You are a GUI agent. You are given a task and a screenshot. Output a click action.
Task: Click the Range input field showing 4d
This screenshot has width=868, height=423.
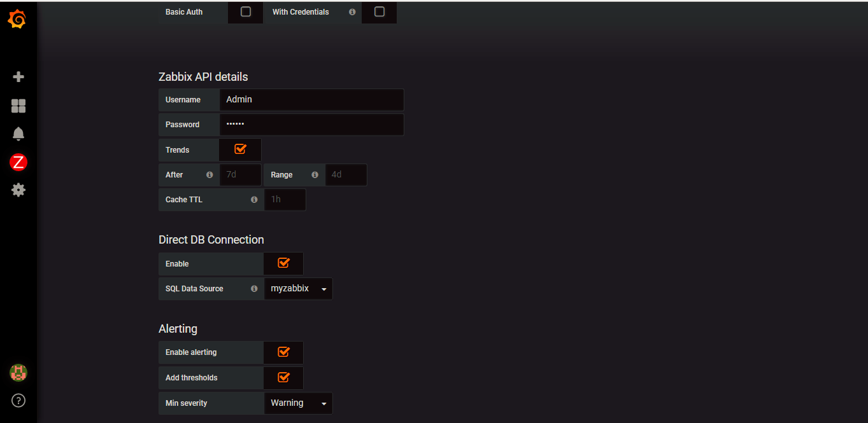point(346,175)
